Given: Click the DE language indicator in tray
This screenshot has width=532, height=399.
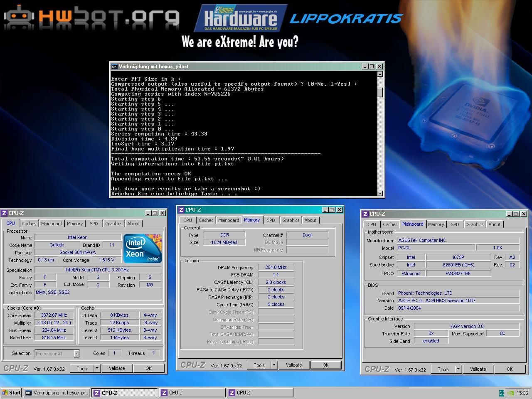Looking at the screenshot, I should point(502,393).
